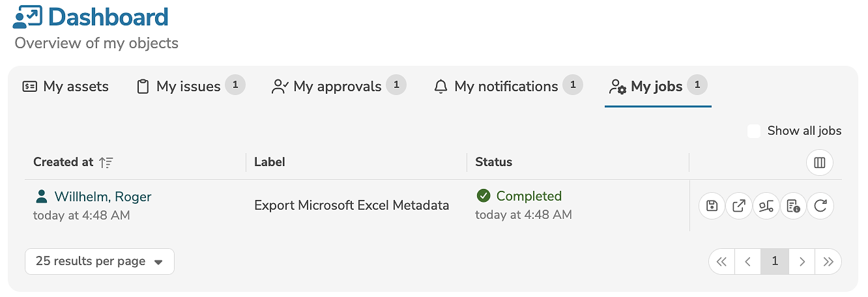Go to the previous results page
Viewport: 868px width, 297px height.
pyautogui.click(x=748, y=261)
